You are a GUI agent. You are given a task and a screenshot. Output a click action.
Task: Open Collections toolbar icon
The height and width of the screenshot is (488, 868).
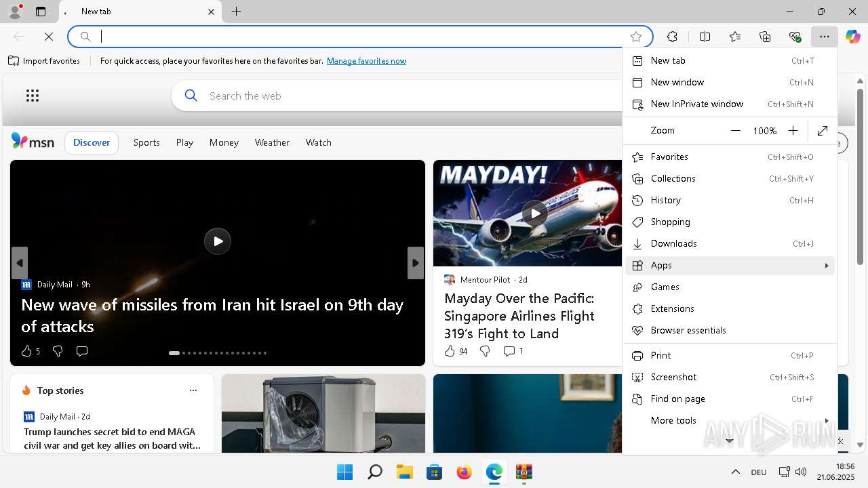pyautogui.click(x=765, y=37)
